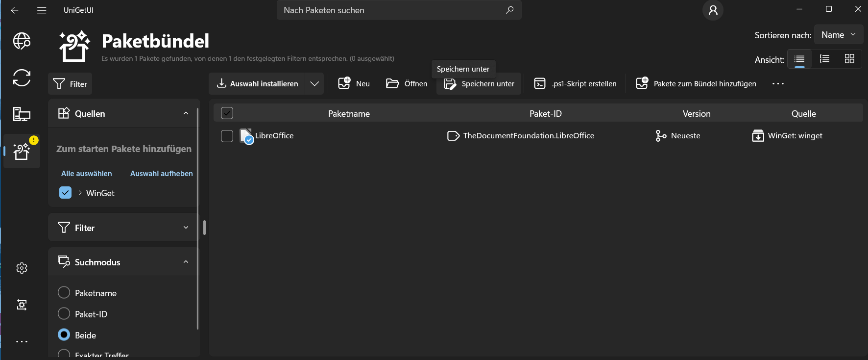Open Installed Packages sidebar icon
The height and width of the screenshot is (360, 868).
(22, 114)
